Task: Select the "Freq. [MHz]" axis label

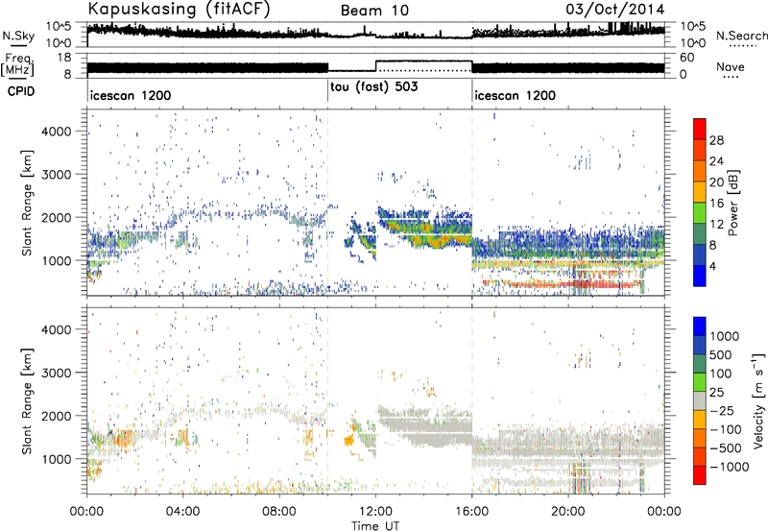Action: coord(17,64)
